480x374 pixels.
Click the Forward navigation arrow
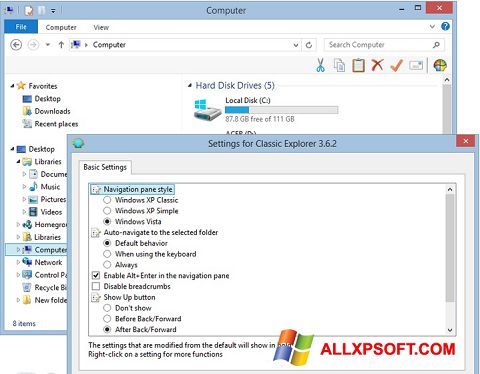click(x=33, y=45)
